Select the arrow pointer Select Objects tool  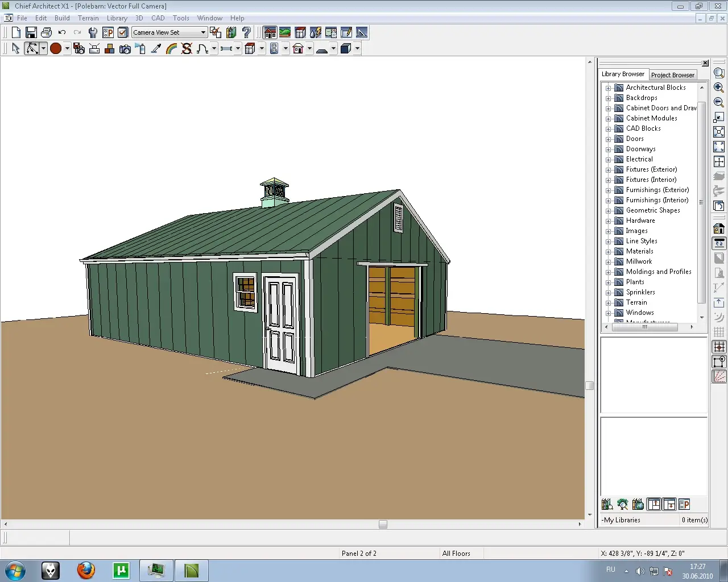click(x=16, y=49)
